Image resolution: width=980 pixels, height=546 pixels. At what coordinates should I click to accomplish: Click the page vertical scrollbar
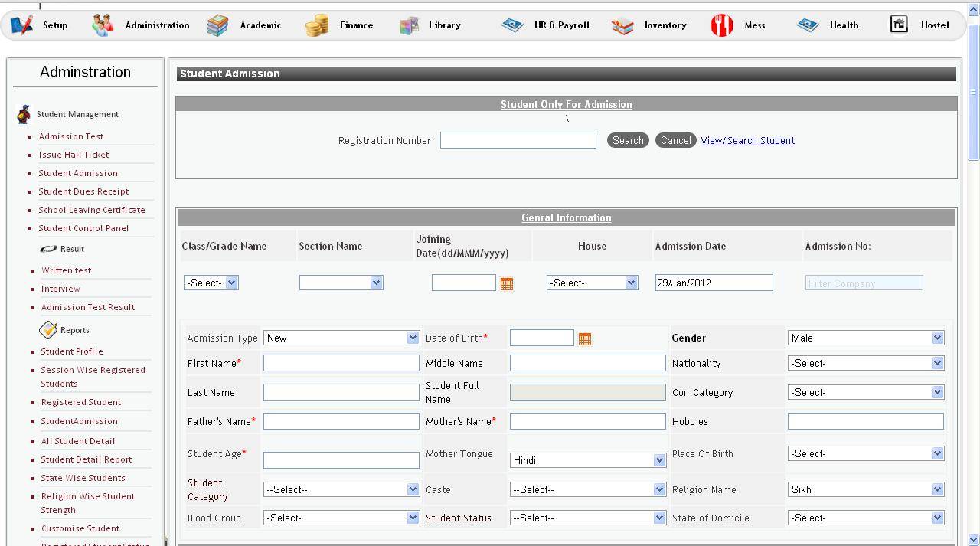[x=974, y=273]
